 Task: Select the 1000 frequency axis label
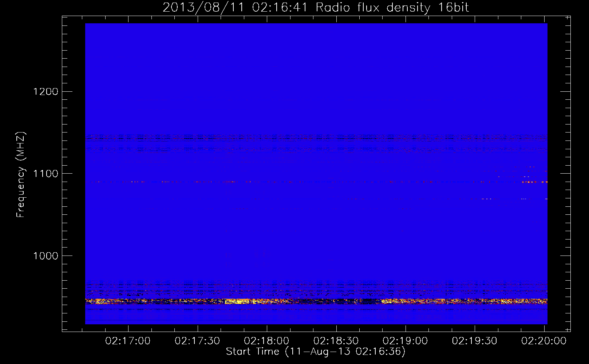46,256
